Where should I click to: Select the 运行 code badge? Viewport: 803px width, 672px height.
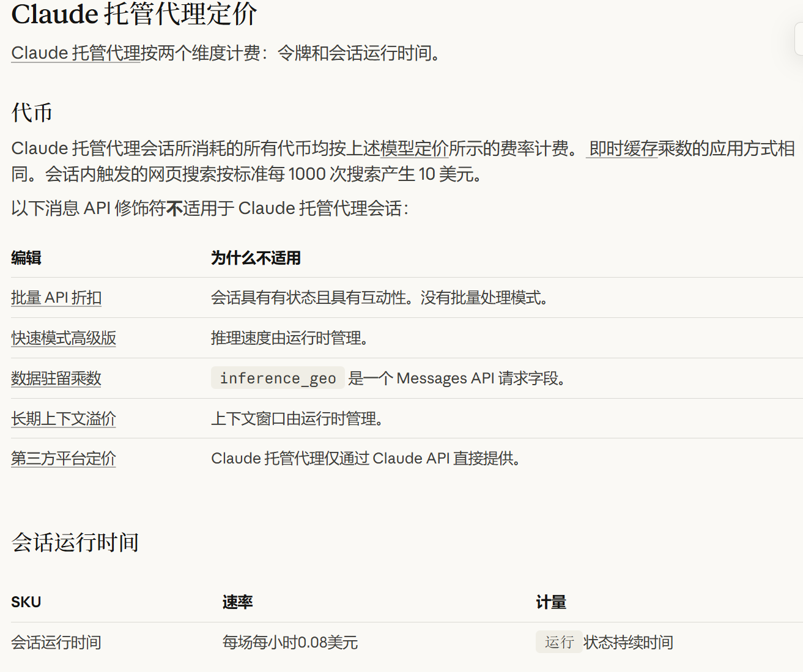(x=558, y=642)
